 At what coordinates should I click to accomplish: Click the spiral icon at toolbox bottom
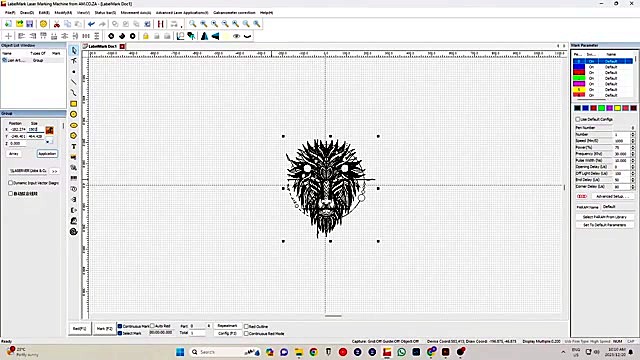tap(74, 231)
